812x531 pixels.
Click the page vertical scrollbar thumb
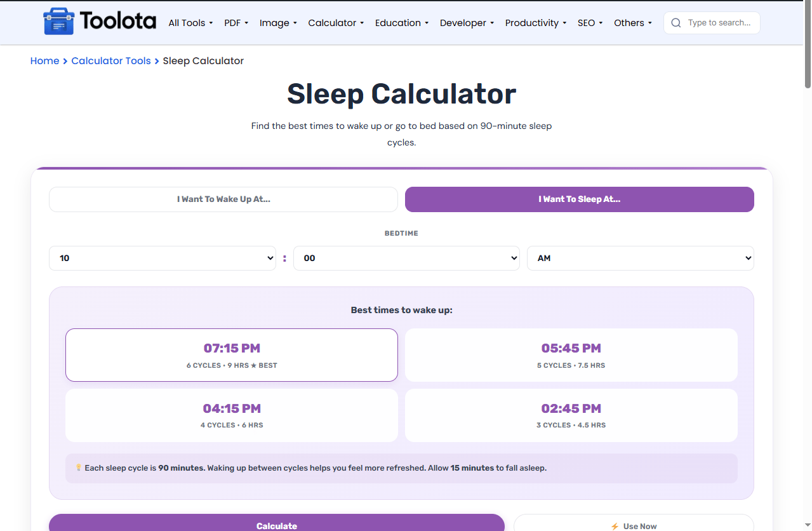(x=808, y=44)
